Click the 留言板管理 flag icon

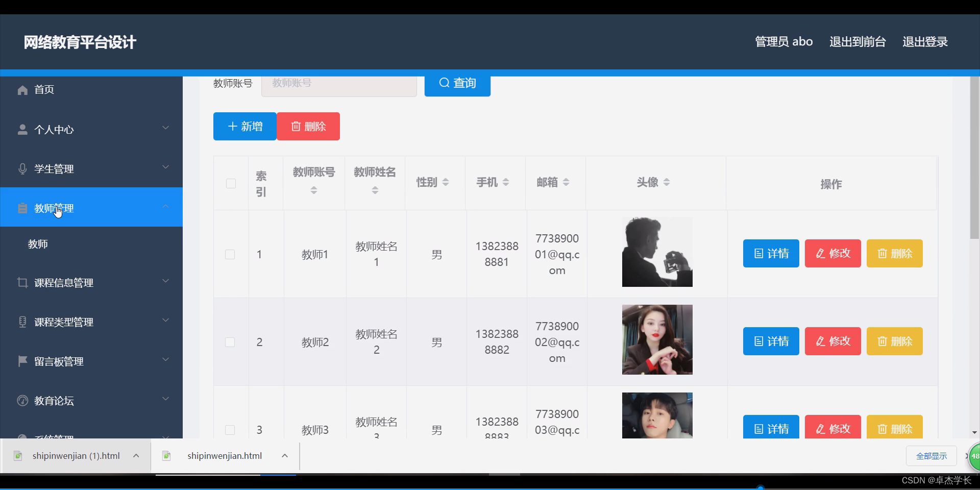coord(22,361)
